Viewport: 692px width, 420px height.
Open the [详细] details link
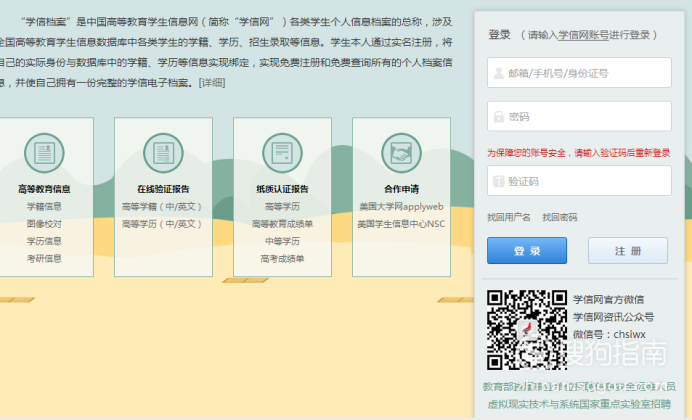[212, 82]
